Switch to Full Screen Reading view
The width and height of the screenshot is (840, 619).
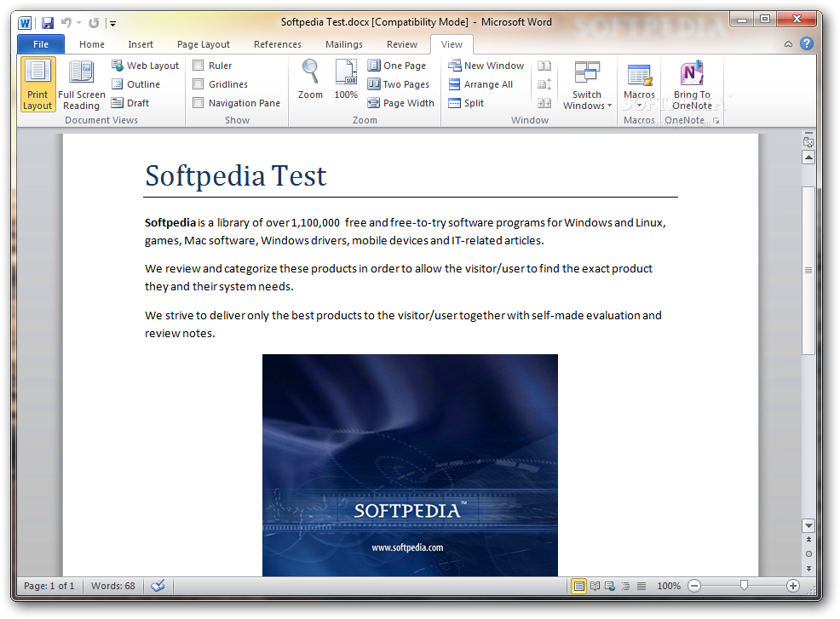[x=82, y=84]
